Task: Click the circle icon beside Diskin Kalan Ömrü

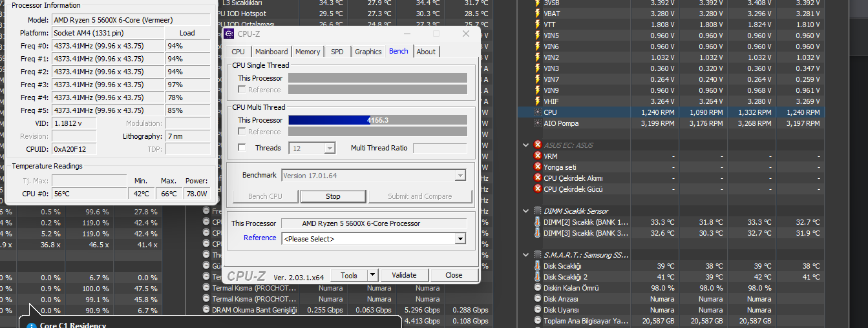Action: [x=537, y=288]
